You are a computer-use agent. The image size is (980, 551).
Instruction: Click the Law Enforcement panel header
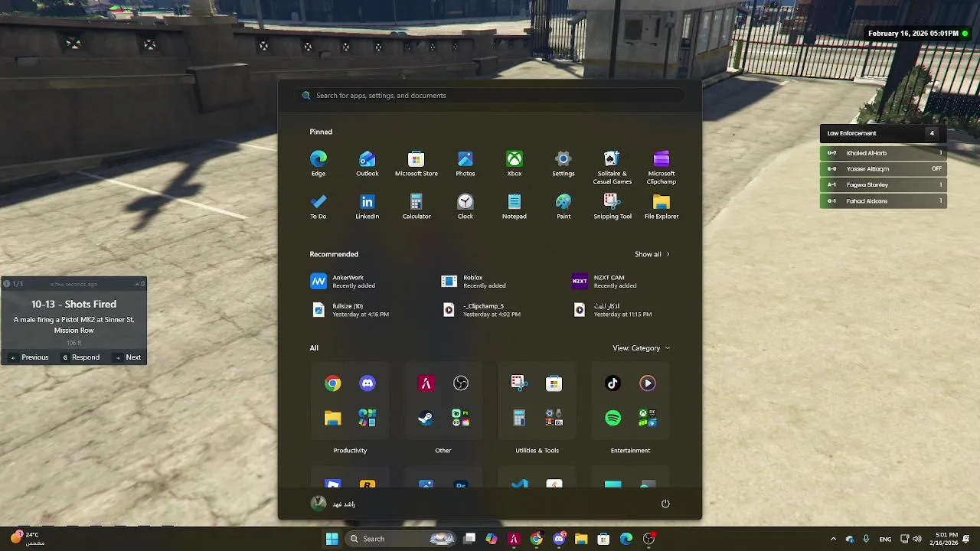tap(884, 133)
